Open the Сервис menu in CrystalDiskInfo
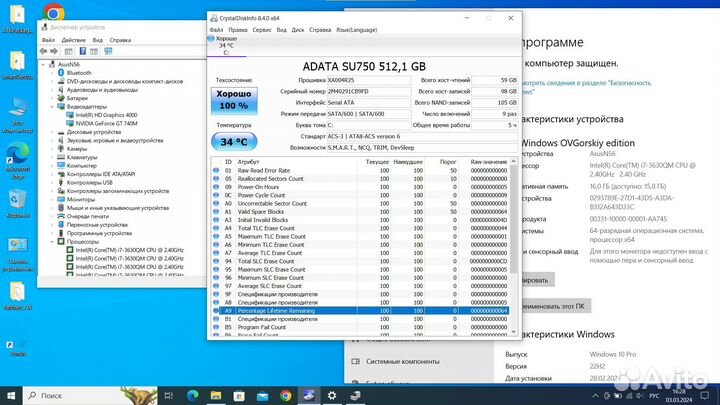720x405 pixels. coord(262,30)
